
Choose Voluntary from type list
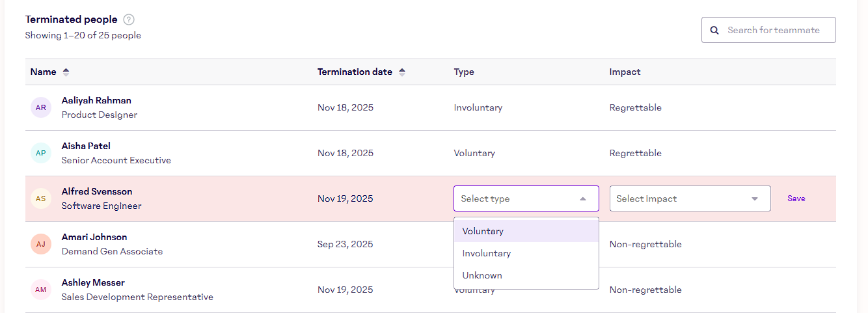(x=483, y=231)
